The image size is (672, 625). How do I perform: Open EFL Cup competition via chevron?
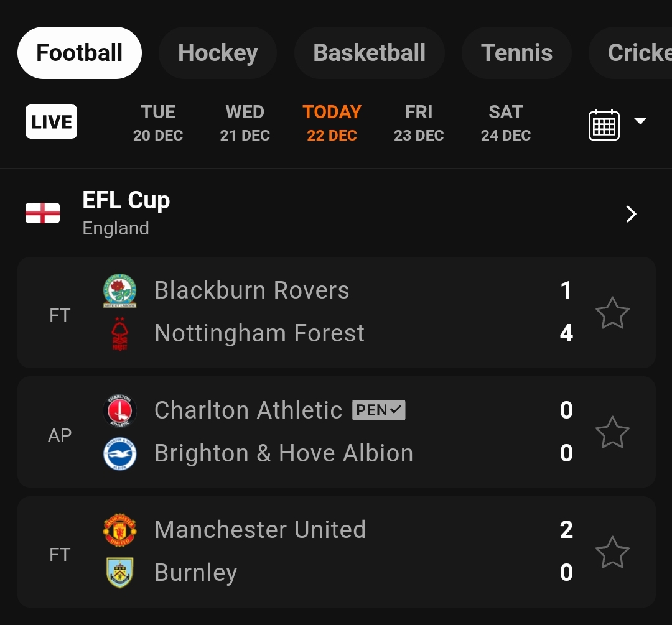click(x=631, y=214)
